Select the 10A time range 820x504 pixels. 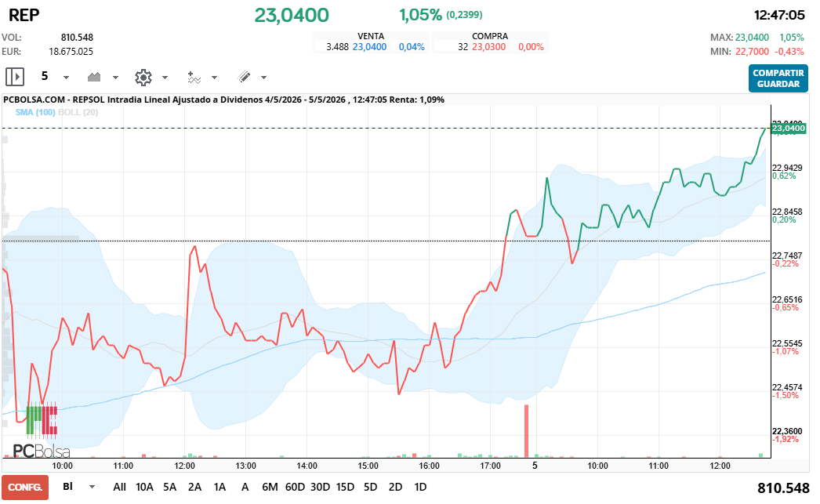point(144,487)
